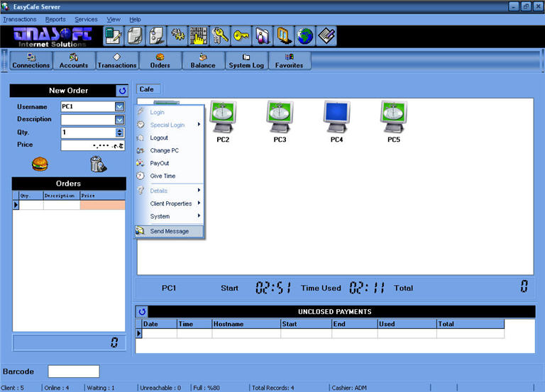This screenshot has height=392, width=545.
Task: Click the yellow gears settings toolbar icon
Action: 177,36
